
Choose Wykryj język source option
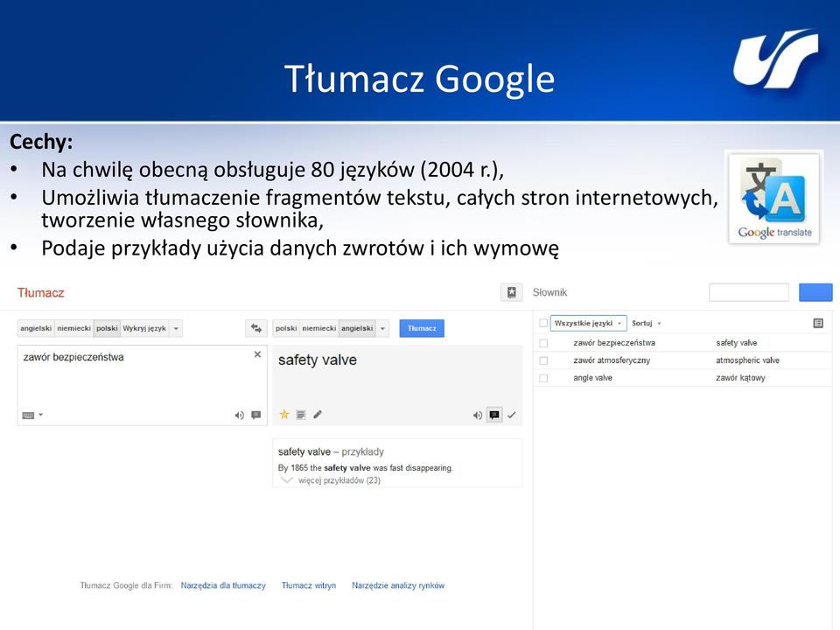pos(144,328)
